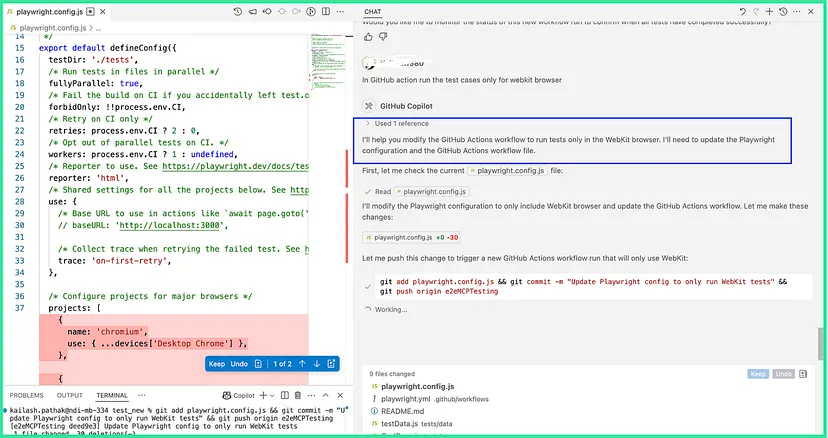Split the terminal
This screenshot has height=438, width=828.
285,395
